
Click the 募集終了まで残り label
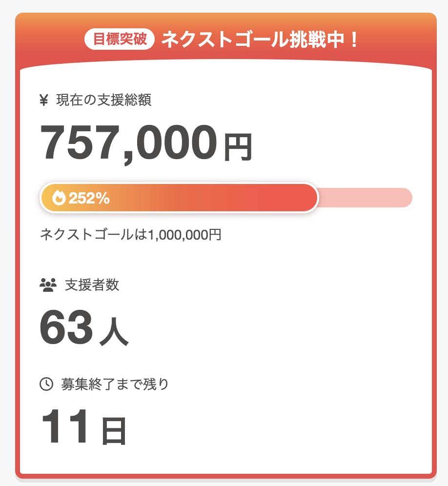(115, 384)
